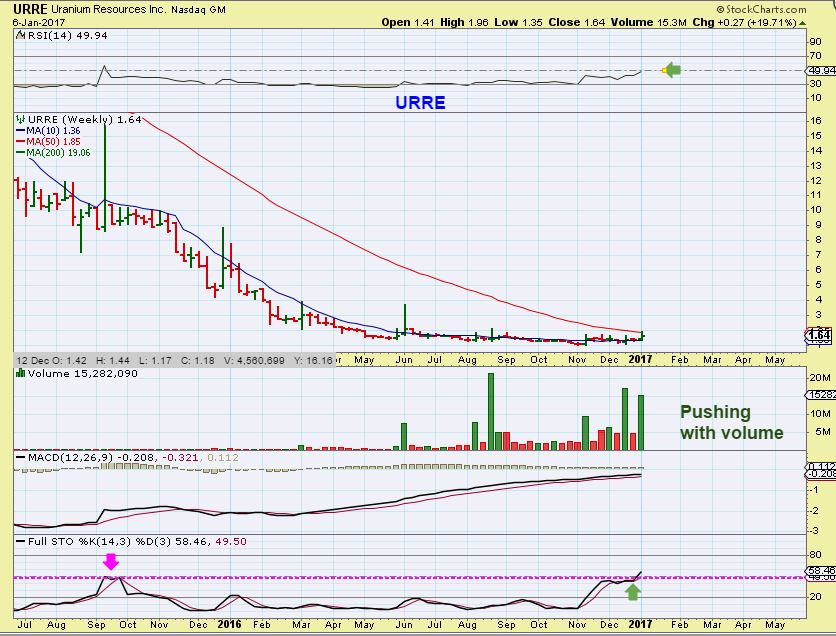
Task: Click the Chg +0.27 (+19.71%) value
Action: pos(744,22)
